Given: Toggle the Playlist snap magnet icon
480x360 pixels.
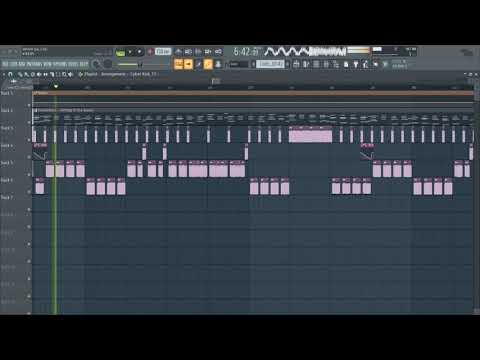Looking at the screenshot, I should pos(10,74).
